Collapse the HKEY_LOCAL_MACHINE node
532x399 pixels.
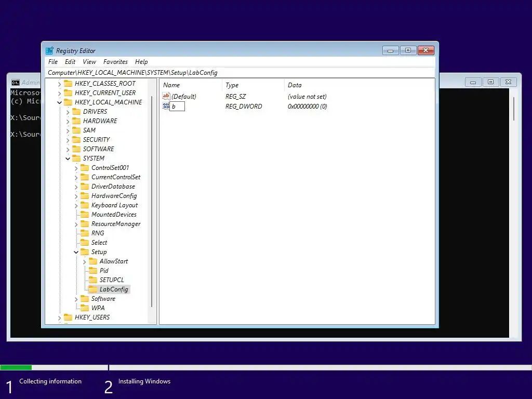[59, 102]
